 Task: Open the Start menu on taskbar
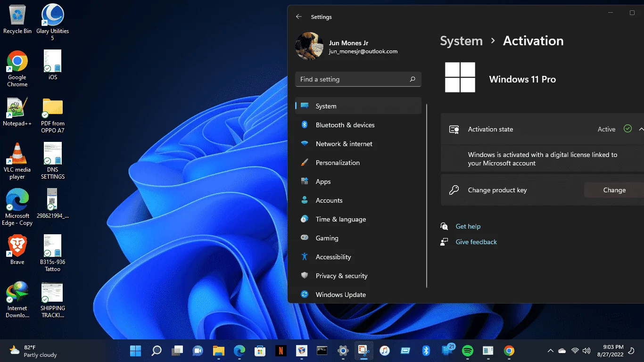point(136,351)
